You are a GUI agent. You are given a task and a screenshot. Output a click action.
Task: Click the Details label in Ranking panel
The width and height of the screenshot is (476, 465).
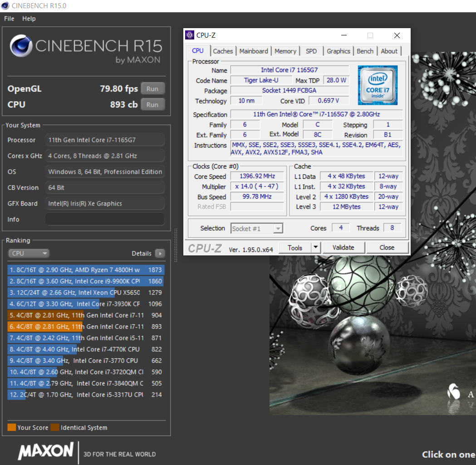[142, 253]
